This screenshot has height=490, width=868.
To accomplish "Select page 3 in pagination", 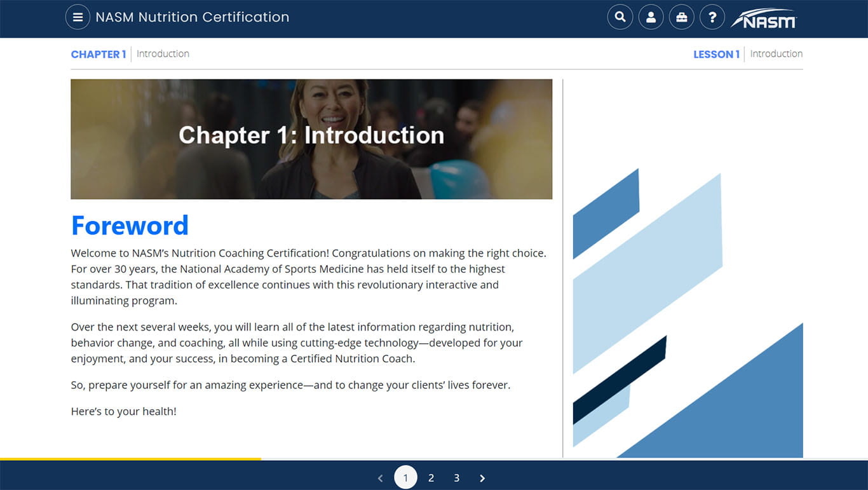I will pyautogui.click(x=456, y=478).
